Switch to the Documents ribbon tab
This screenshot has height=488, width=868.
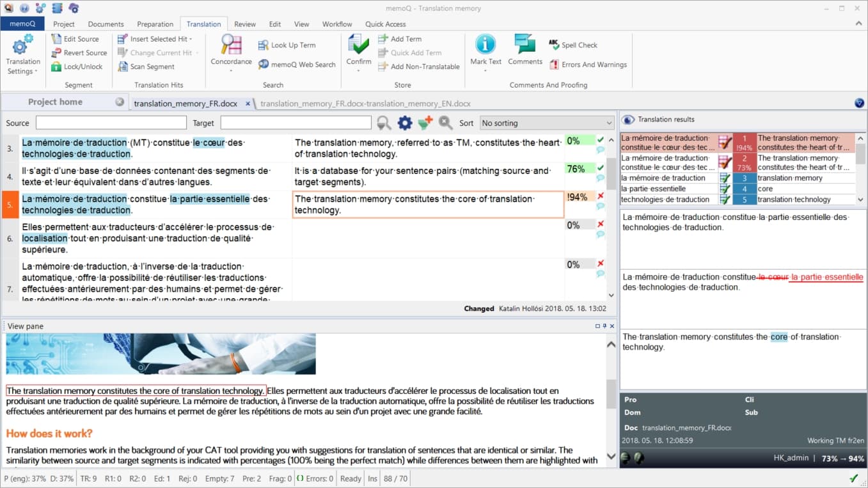click(106, 24)
